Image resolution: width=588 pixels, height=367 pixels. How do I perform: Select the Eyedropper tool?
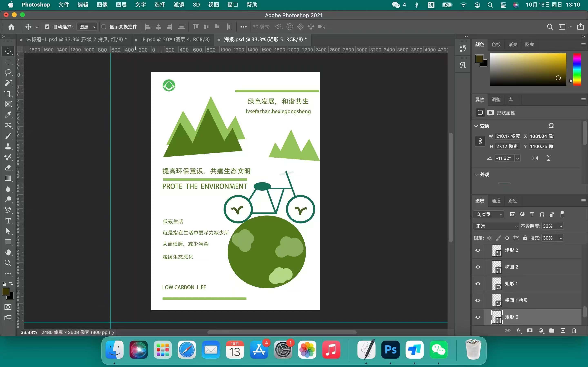(x=8, y=115)
